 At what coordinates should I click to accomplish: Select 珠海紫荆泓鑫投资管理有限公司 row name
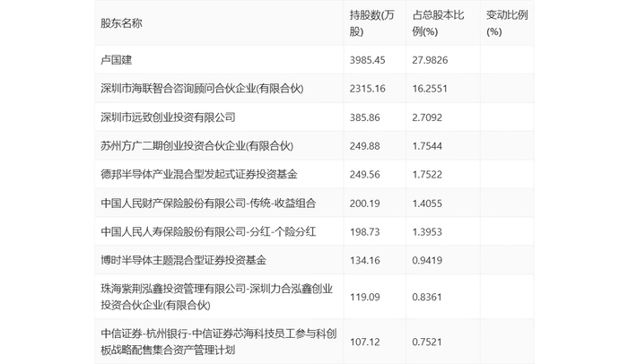[x=217, y=297]
